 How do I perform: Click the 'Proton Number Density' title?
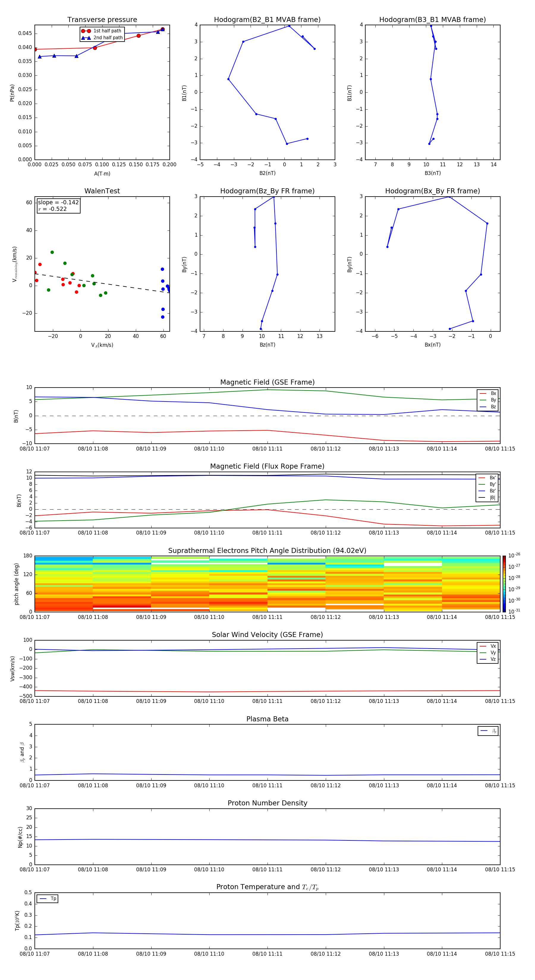pyautogui.click(x=267, y=803)
